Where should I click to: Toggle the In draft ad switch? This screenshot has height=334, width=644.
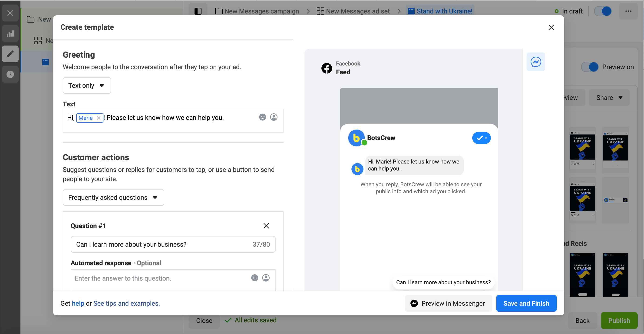602,11
